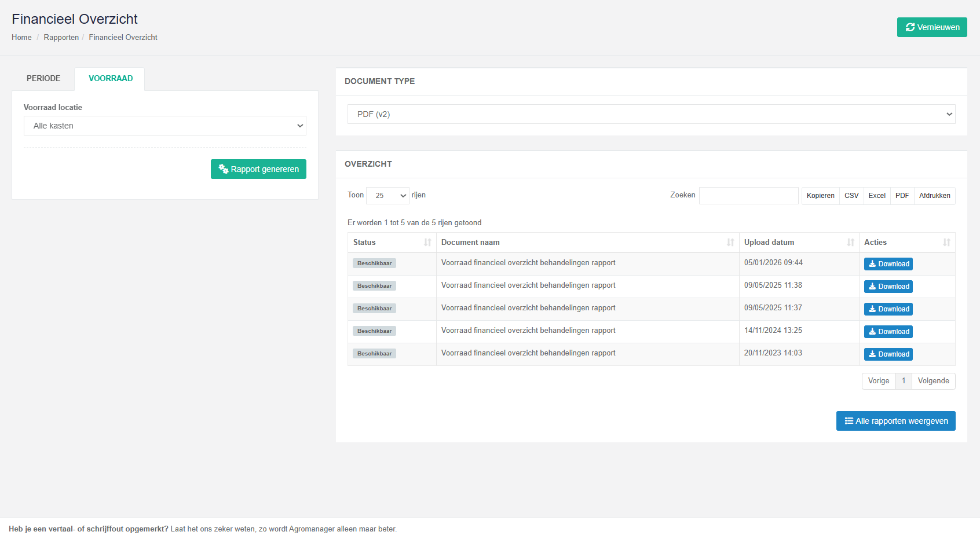Sort table by Upload datum column
Viewport: 980px width, 539px height.
click(x=799, y=243)
